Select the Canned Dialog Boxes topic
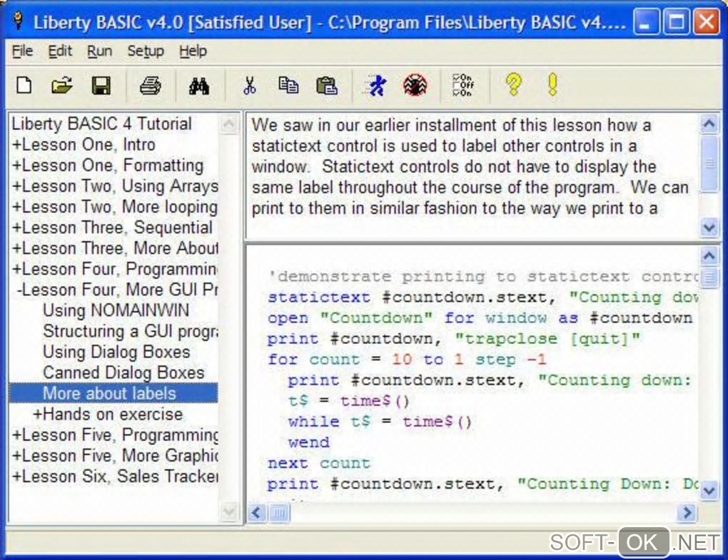 (123, 372)
